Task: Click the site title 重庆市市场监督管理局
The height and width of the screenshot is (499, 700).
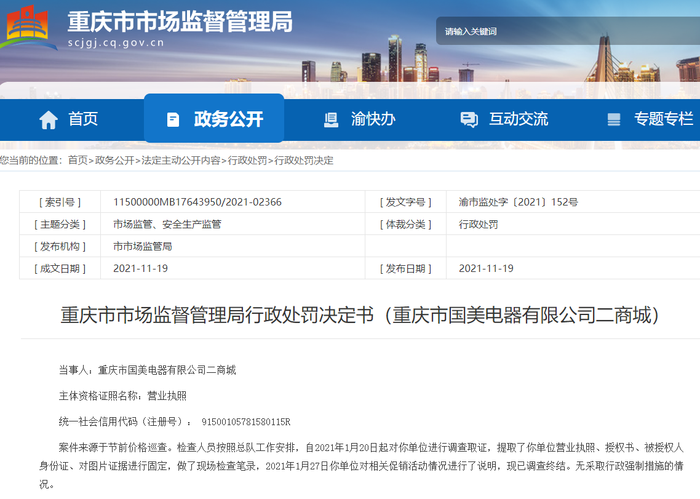Action: (180, 21)
